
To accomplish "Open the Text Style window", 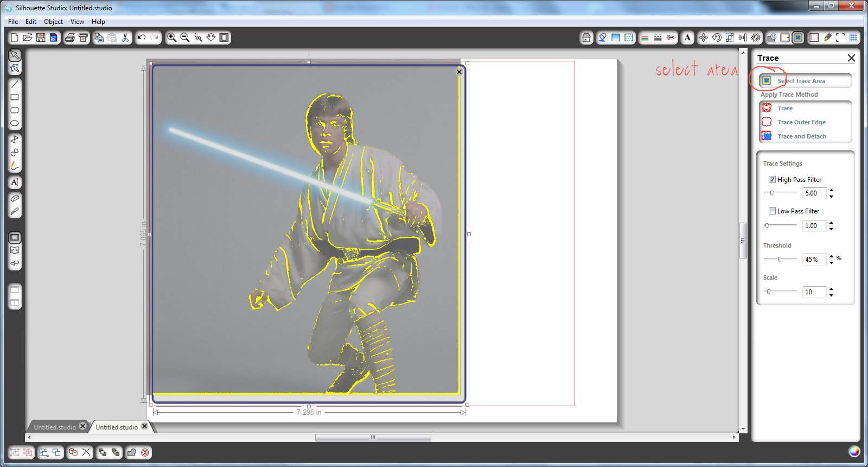I will point(687,37).
